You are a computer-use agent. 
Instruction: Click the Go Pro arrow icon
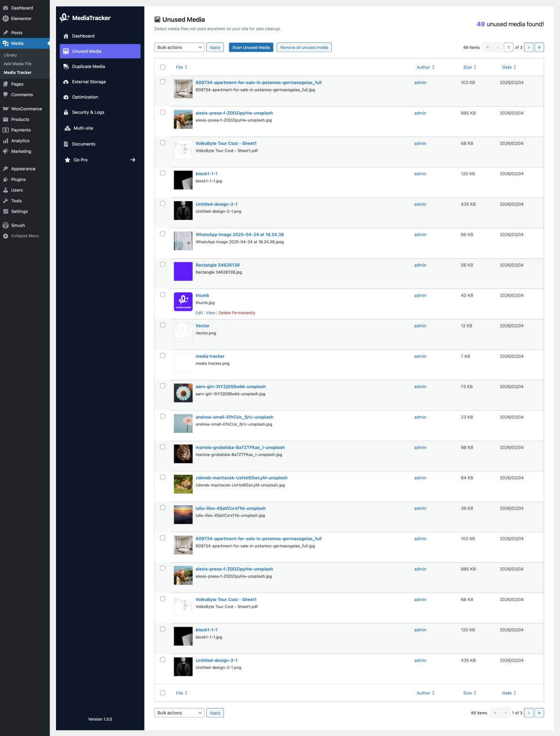coord(133,160)
